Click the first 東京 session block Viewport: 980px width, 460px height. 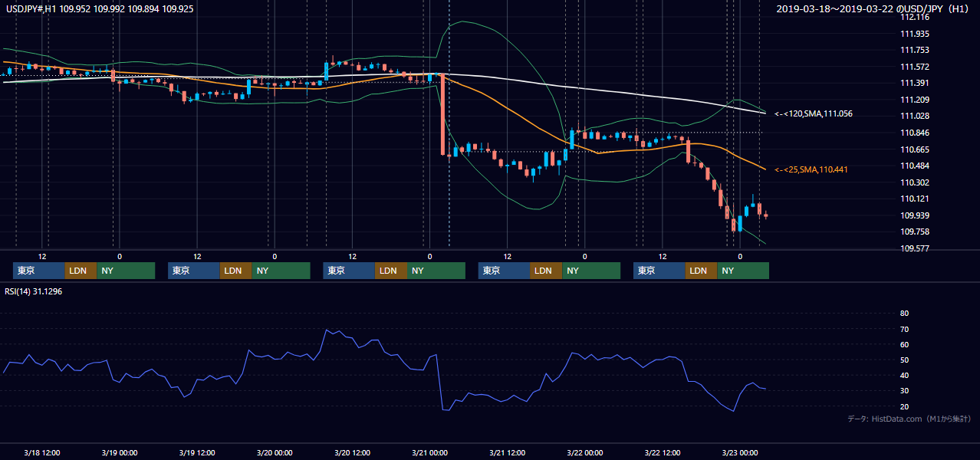(x=39, y=271)
